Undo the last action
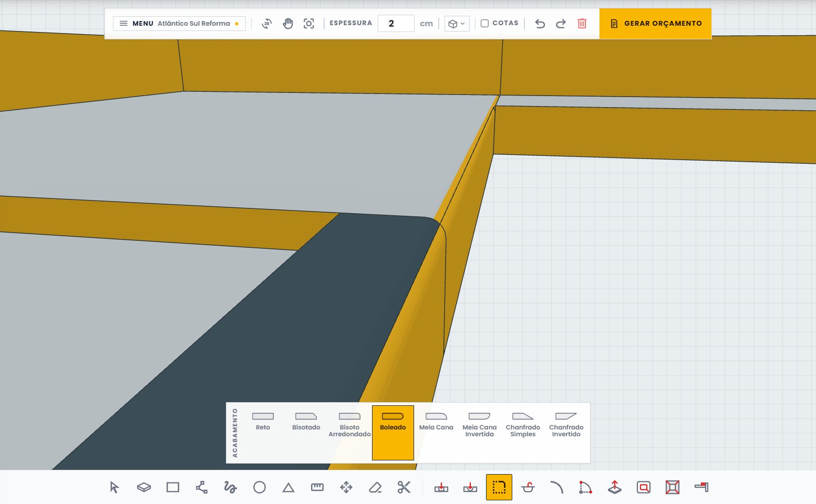This screenshot has height=504, width=816. pyautogui.click(x=540, y=24)
